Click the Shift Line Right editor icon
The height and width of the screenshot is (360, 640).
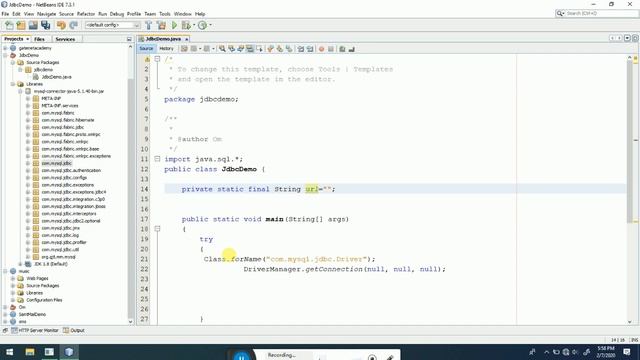point(310,49)
